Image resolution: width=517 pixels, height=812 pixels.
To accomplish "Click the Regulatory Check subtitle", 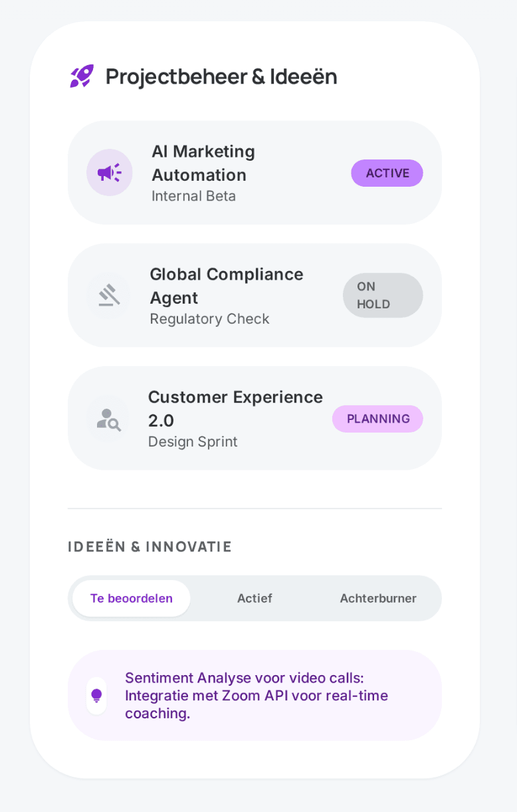I will [209, 319].
